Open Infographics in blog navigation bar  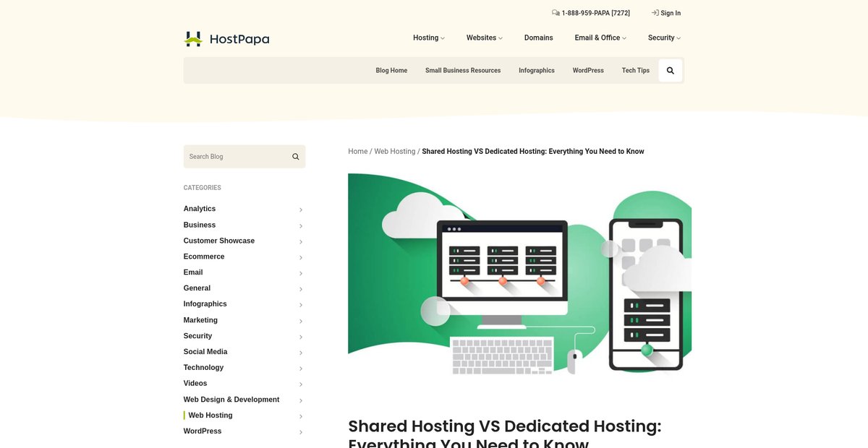click(537, 71)
